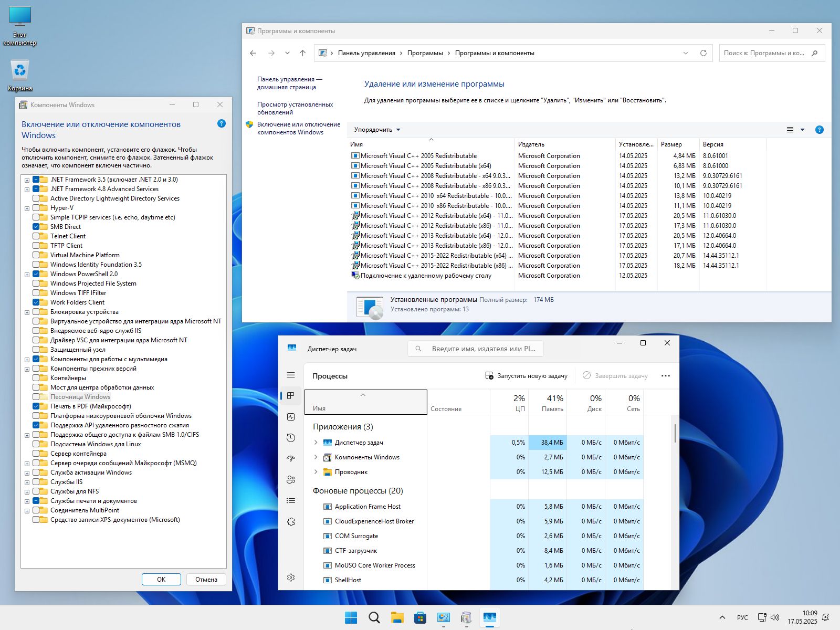
Task: Click Запустить новую задачу button
Action: tap(526, 376)
